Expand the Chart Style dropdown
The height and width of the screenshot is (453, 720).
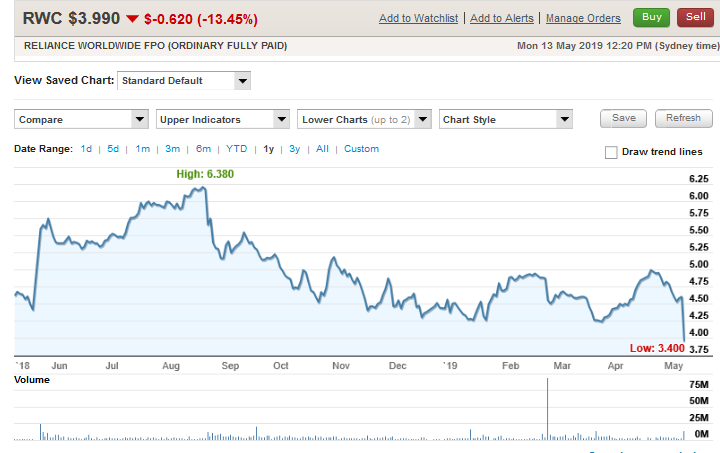[506, 120]
